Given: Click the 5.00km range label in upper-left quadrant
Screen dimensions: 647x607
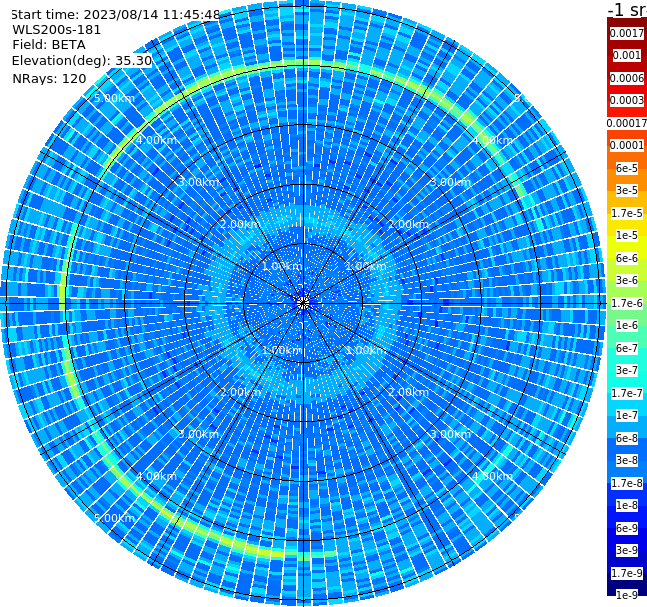Looking at the screenshot, I should (x=114, y=98).
